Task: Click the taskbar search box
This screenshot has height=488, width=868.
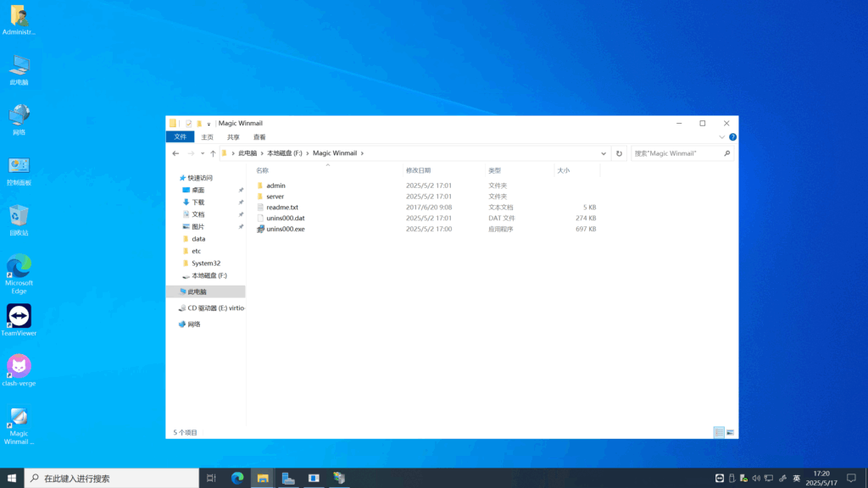Action: [x=112, y=478]
